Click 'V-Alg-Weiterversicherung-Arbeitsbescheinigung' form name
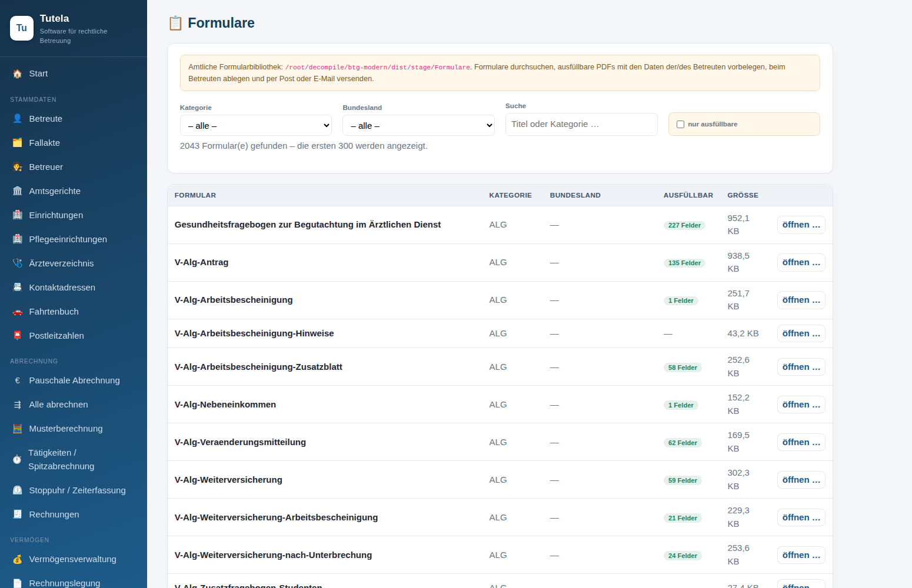 click(x=277, y=517)
